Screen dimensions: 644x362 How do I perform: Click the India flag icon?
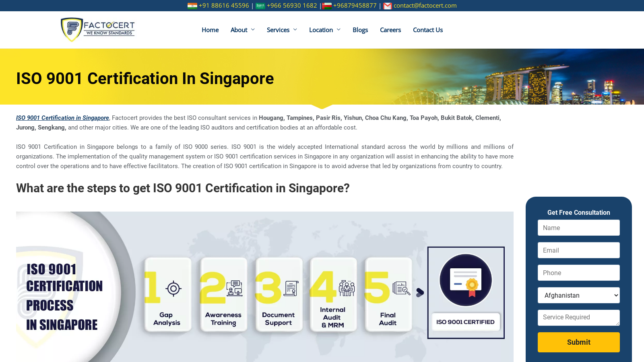192,6
